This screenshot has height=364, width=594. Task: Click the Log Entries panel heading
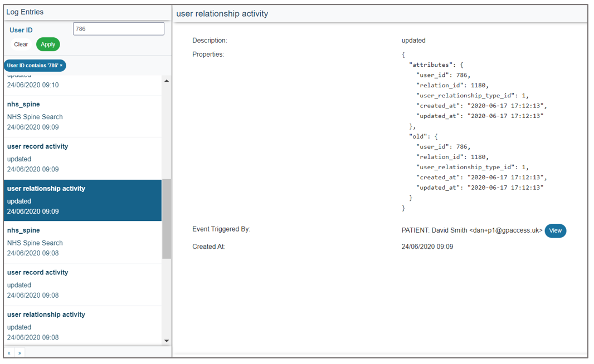click(x=25, y=12)
